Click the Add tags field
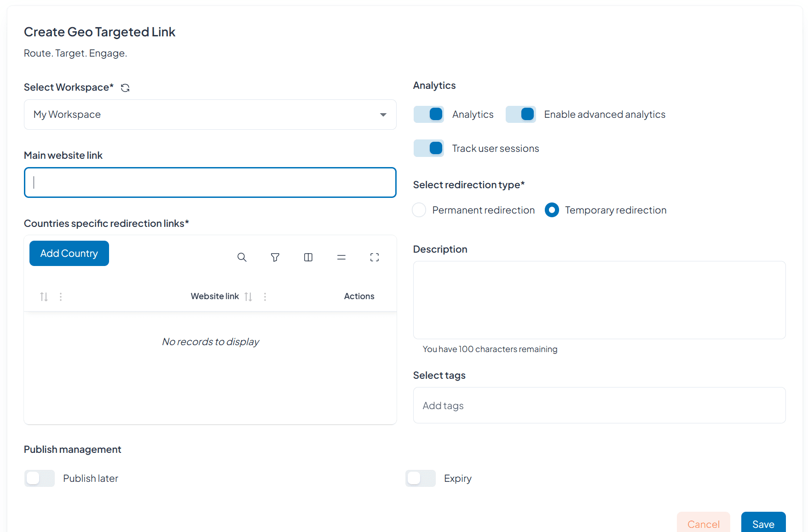The width and height of the screenshot is (808, 532). 600,405
